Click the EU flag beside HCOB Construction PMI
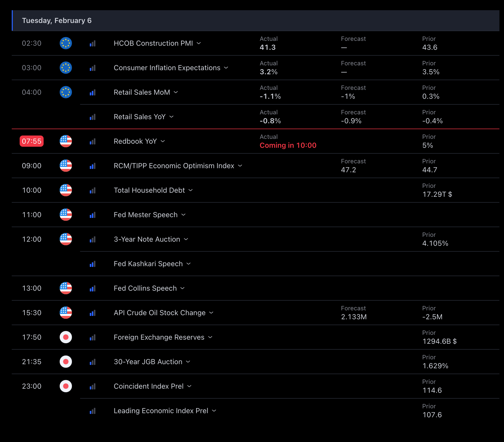Viewport: 504px width, 442px height. click(x=66, y=43)
